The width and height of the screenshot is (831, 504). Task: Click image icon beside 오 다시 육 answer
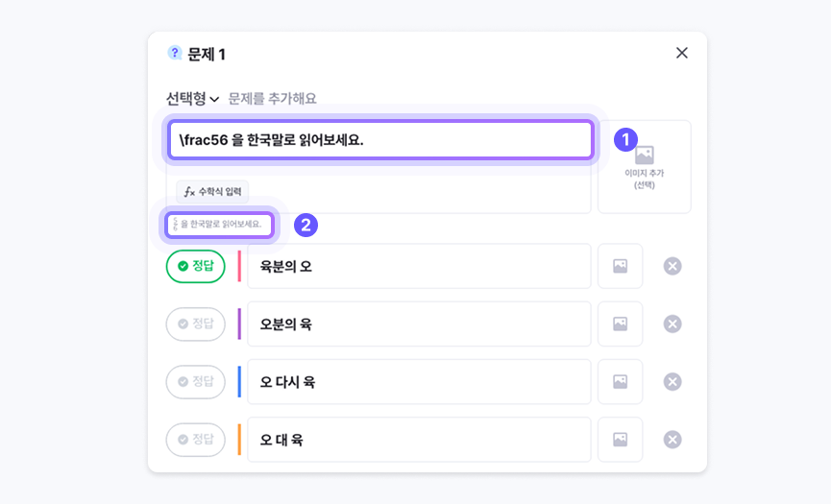click(x=620, y=381)
